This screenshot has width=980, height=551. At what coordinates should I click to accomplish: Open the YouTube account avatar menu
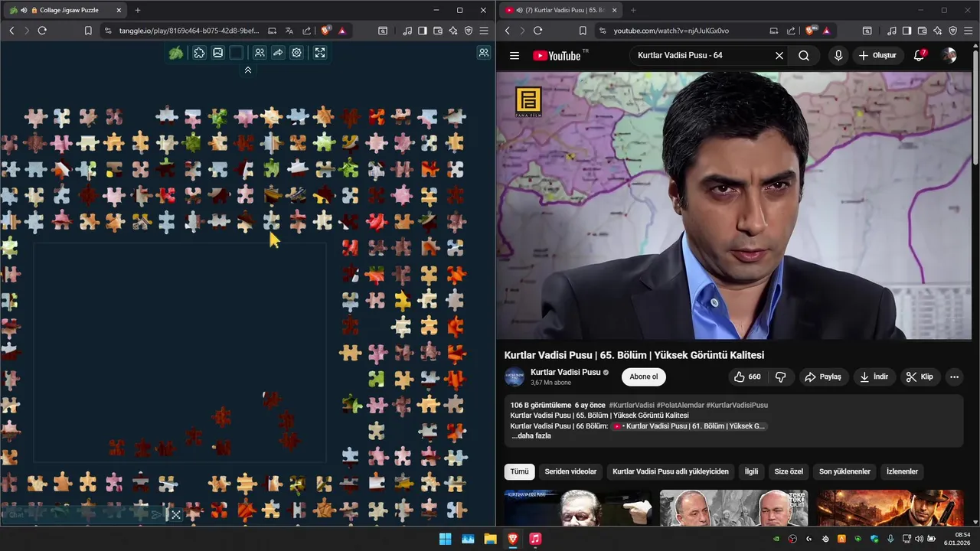949,55
